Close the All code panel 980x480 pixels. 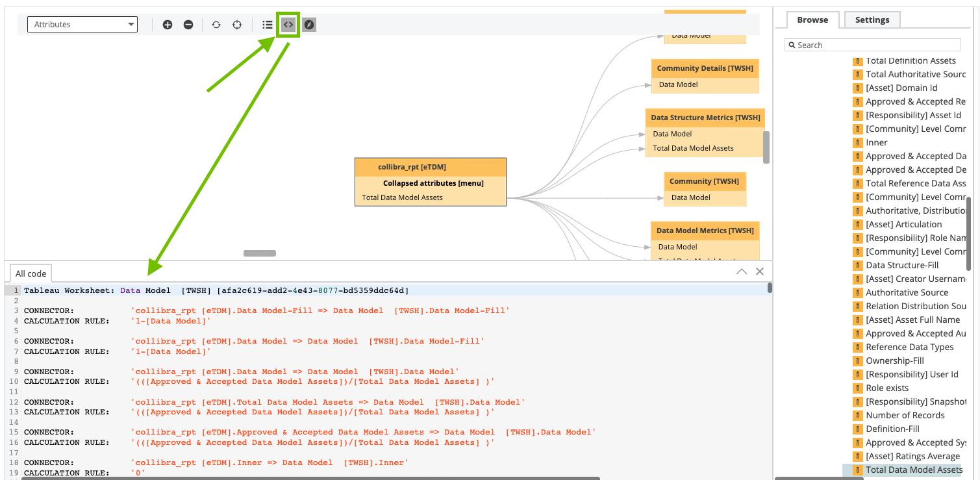click(x=760, y=272)
